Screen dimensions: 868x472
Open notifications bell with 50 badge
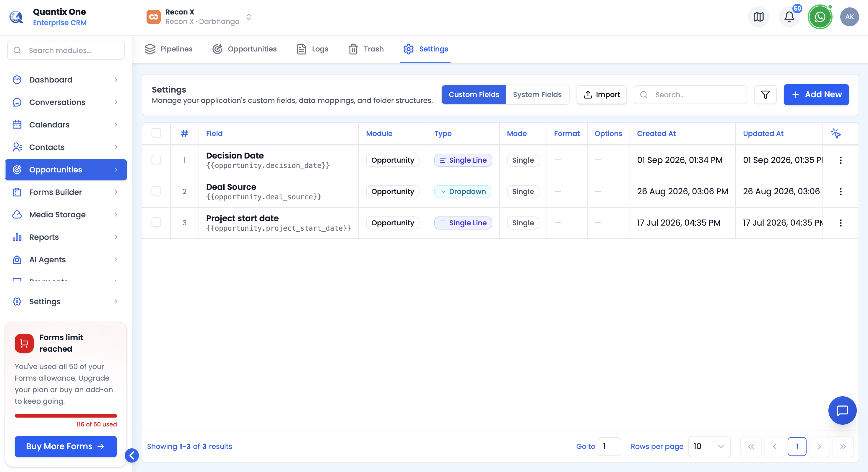789,17
